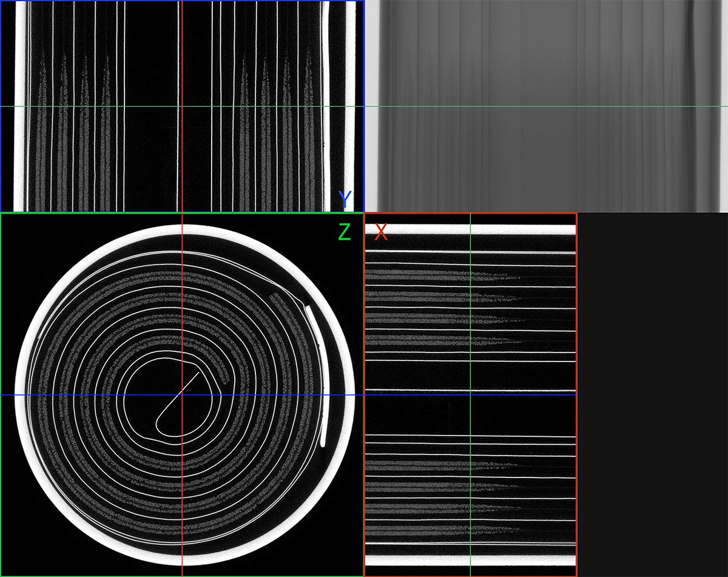Click the green Z axis label
Screen dimensions: 728x577
[x=344, y=232]
